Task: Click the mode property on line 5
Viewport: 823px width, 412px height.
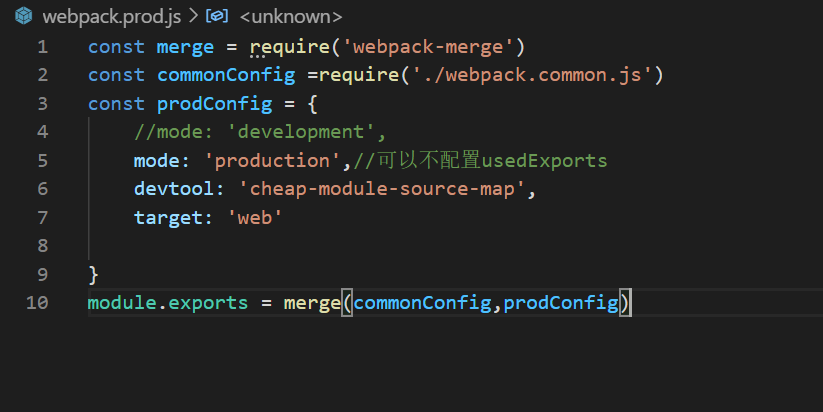Action: tap(156, 161)
